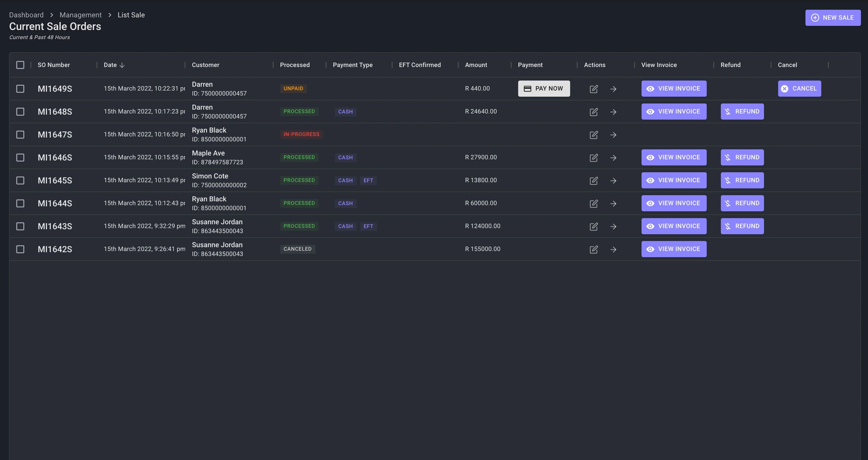This screenshot has width=868, height=460.
Task: Click edit icon for order MI1643S
Action: (594, 227)
